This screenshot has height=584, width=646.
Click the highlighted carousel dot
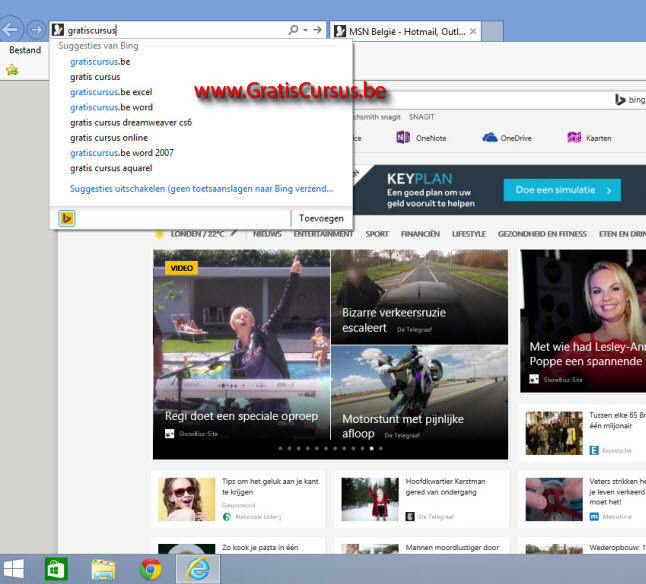(372, 449)
